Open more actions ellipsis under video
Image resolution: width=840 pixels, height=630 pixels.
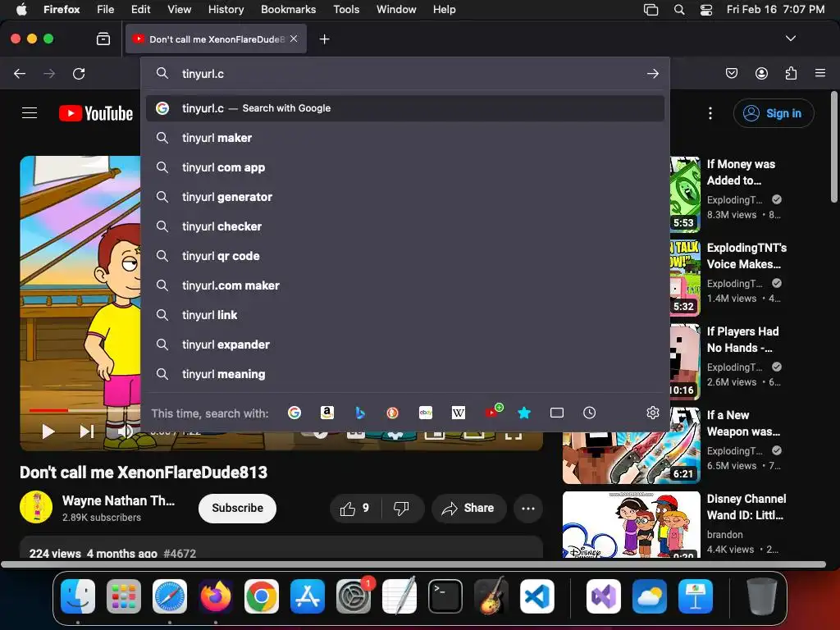pyautogui.click(x=527, y=509)
